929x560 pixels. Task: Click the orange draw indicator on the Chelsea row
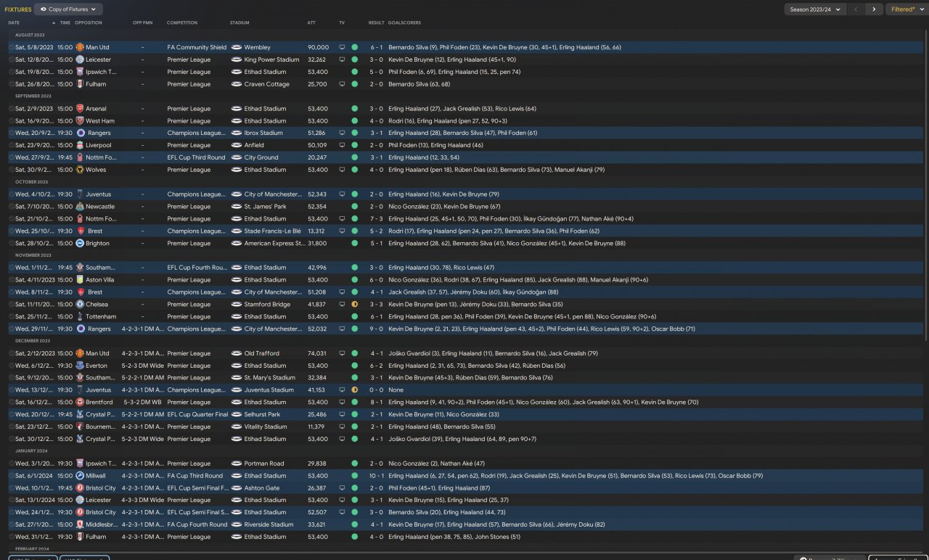(355, 305)
